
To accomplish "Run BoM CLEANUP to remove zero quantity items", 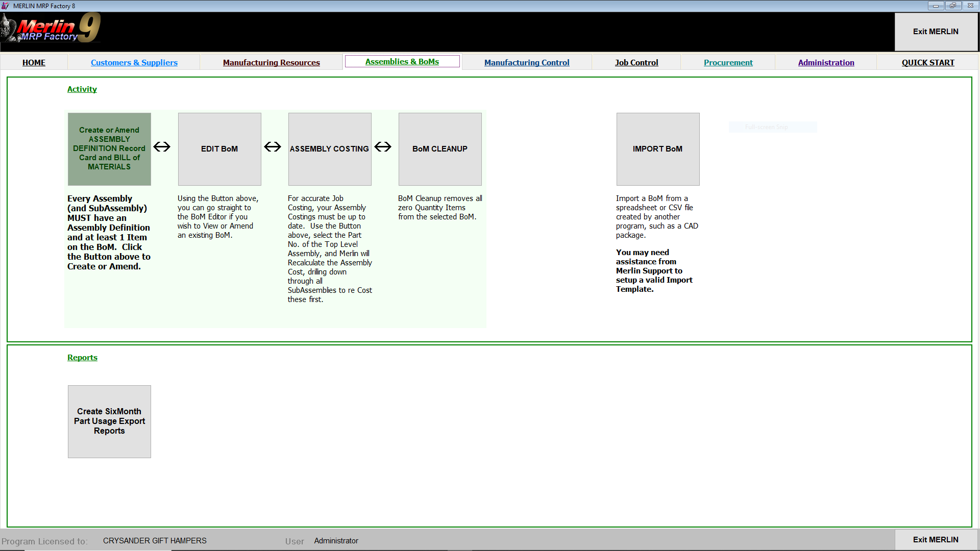I will pos(439,148).
